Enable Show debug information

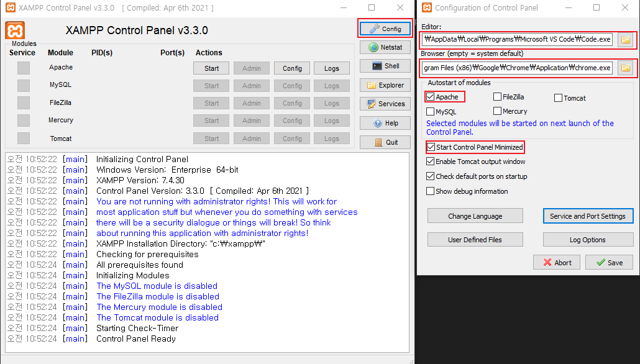(x=430, y=191)
